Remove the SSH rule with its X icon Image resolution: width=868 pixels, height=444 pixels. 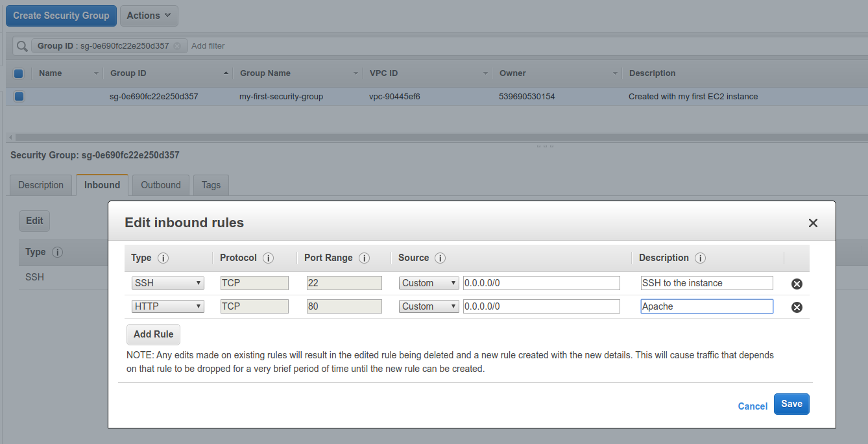pos(797,284)
